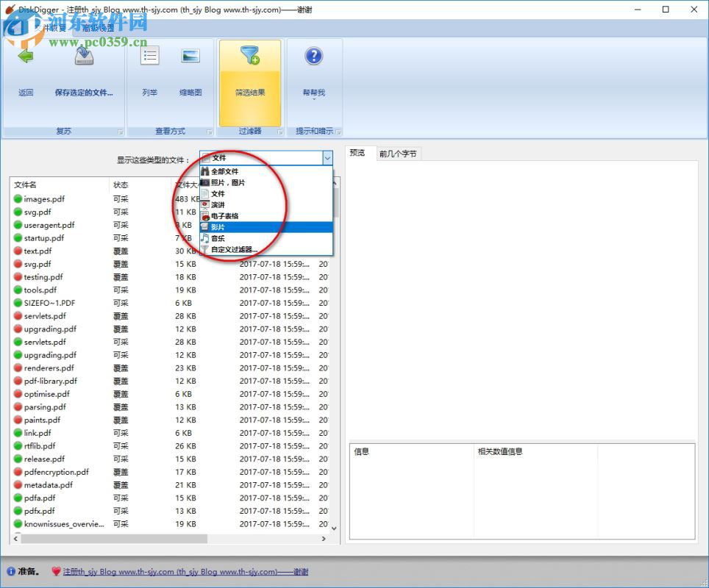Image resolution: width=709 pixels, height=588 pixels.
Task: Sort by 状态 column header
Action: pos(140,184)
